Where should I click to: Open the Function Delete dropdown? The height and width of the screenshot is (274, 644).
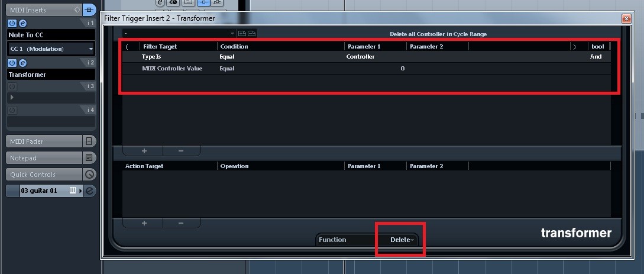tap(402, 240)
